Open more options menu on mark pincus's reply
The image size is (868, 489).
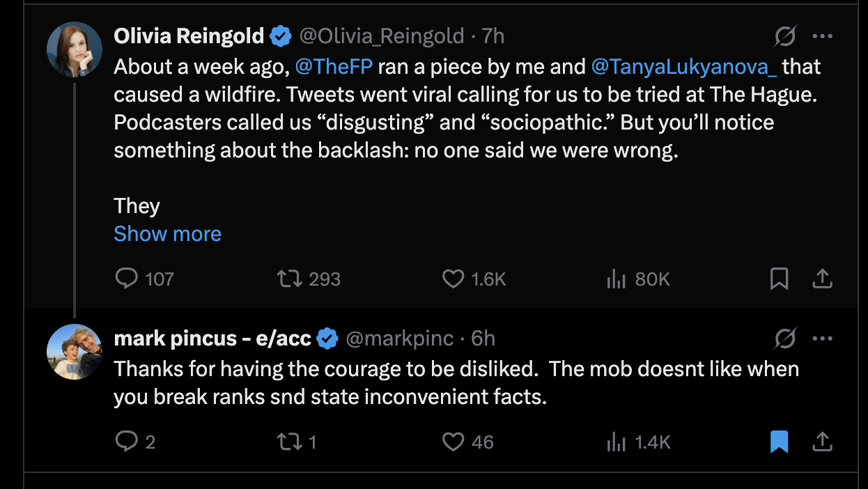tap(823, 339)
